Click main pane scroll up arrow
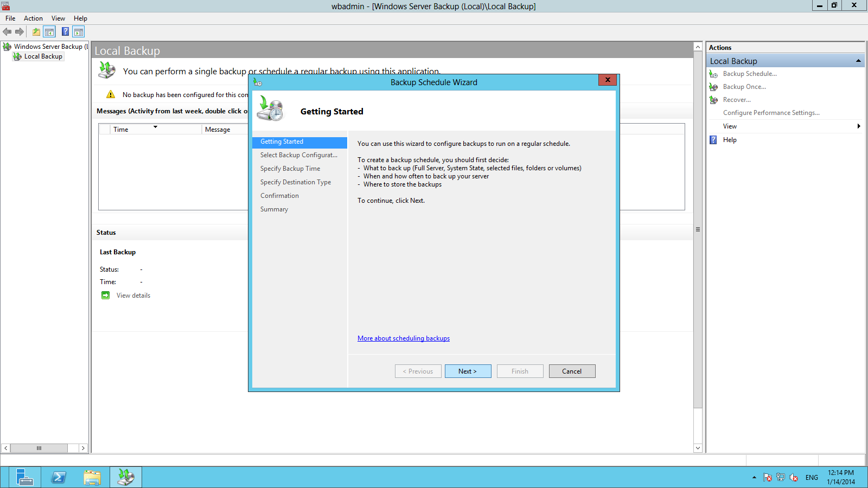 click(698, 47)
